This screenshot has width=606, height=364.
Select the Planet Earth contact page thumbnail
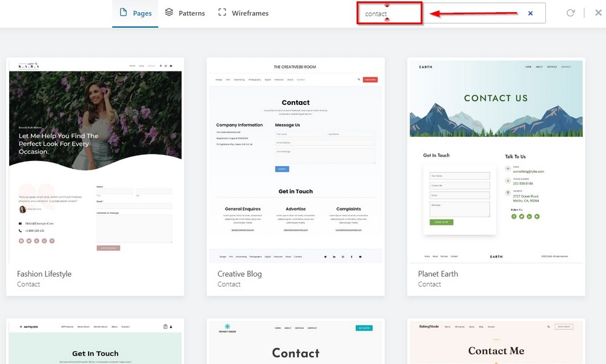coord(496,162)
